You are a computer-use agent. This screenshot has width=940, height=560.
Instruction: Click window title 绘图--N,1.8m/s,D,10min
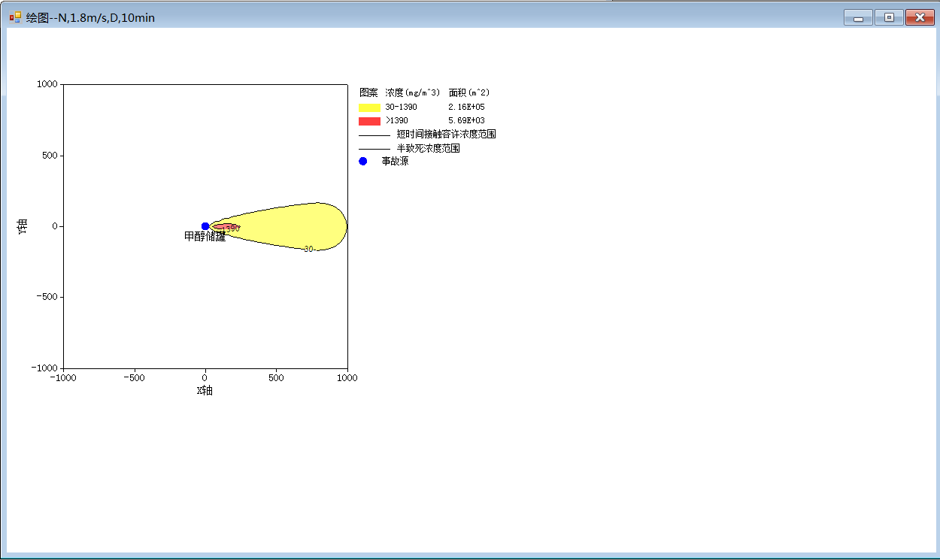(x=90, y=17)
